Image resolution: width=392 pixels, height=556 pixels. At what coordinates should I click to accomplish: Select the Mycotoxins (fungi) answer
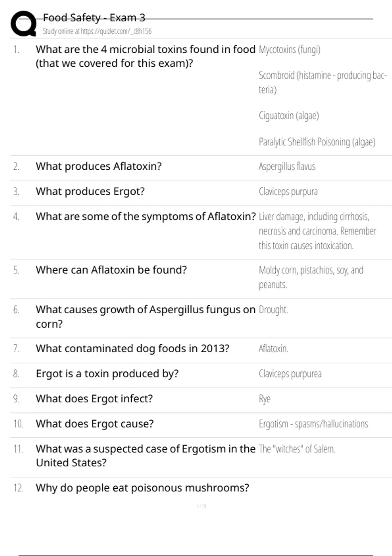289,50
